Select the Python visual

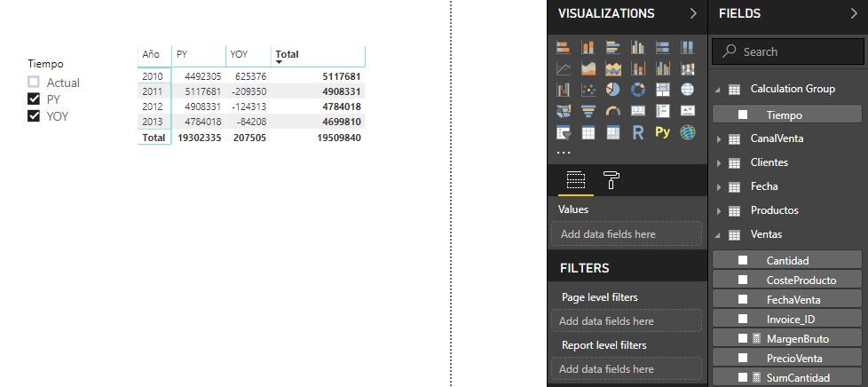pos(663,133)
